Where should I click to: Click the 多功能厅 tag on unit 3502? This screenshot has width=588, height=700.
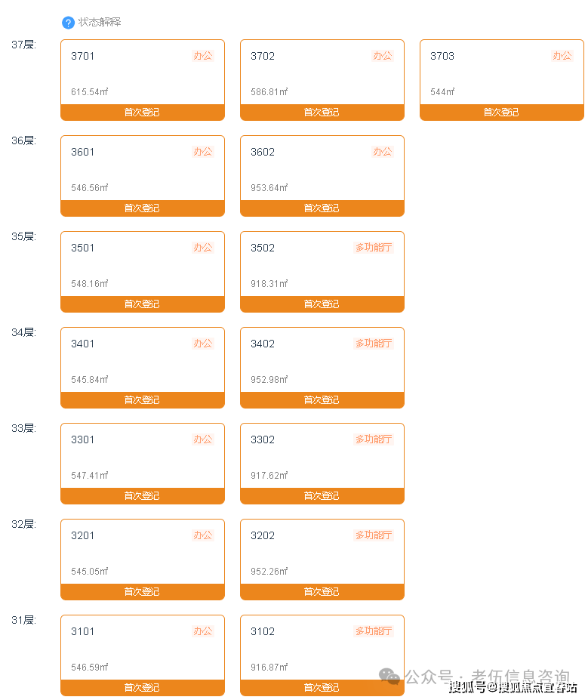point(374,248)
